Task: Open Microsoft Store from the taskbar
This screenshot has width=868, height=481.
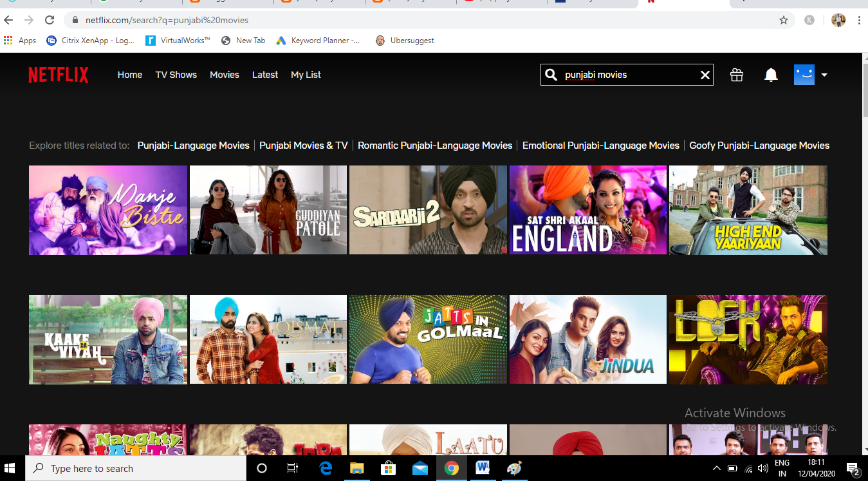Action: coord(388,468)
